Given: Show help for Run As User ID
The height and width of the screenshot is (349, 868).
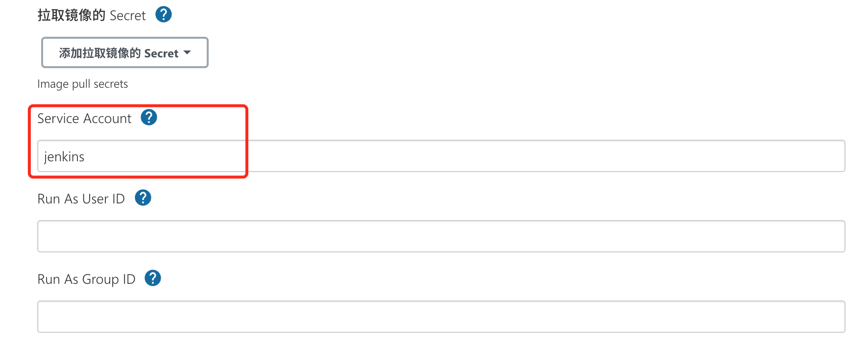Looking at the screenshot, I should tap(143, 198).
